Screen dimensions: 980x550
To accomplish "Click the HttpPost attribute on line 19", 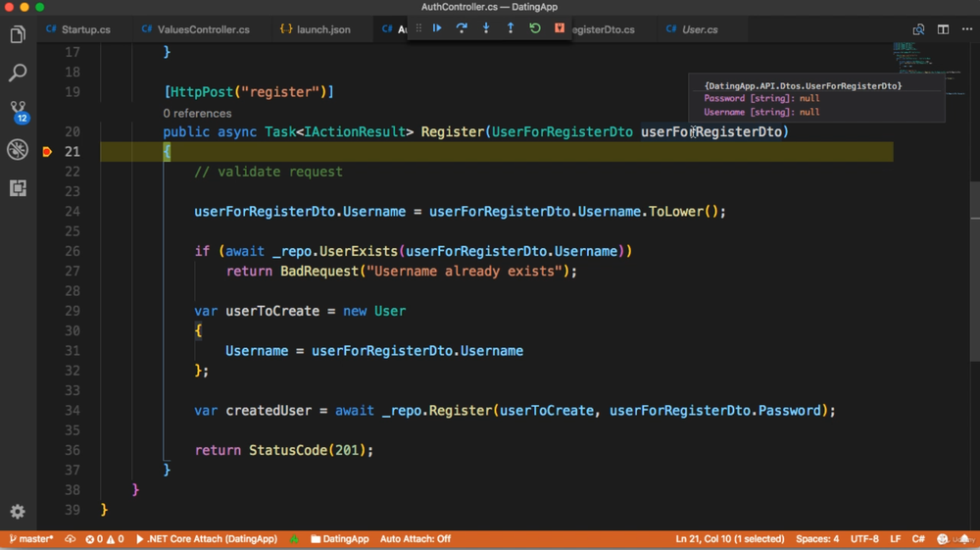I will point(202,92).
